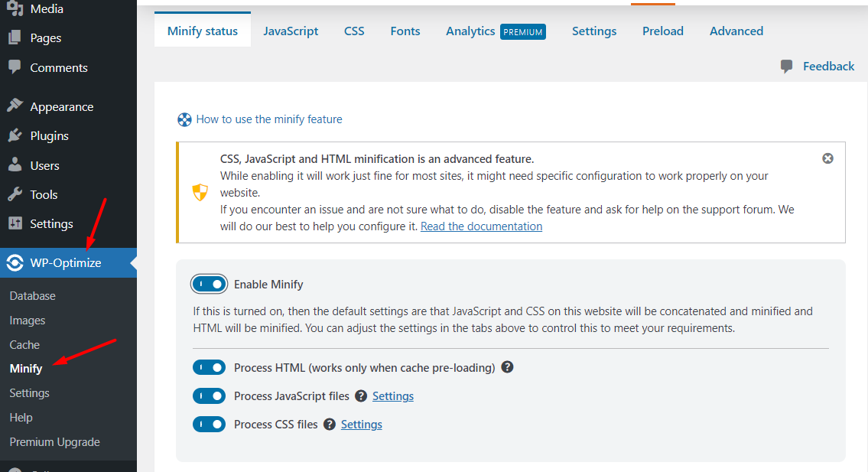The image size is (868, 472).
Task: Click the Feedback speech bubble icon
Action: 786,67
